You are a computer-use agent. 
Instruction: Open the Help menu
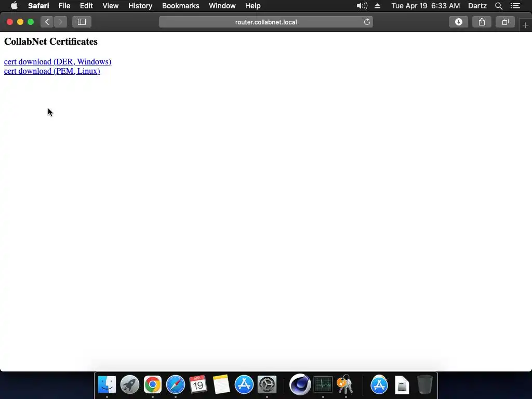coord(253,6)
